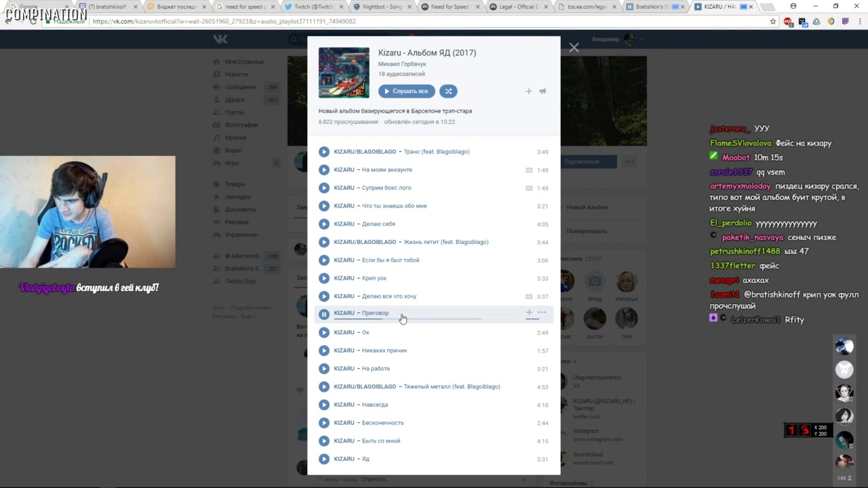Click the 3:49 duration of Транс
The width and height of the screenshot is (868, 488).
tap(542, 152)
